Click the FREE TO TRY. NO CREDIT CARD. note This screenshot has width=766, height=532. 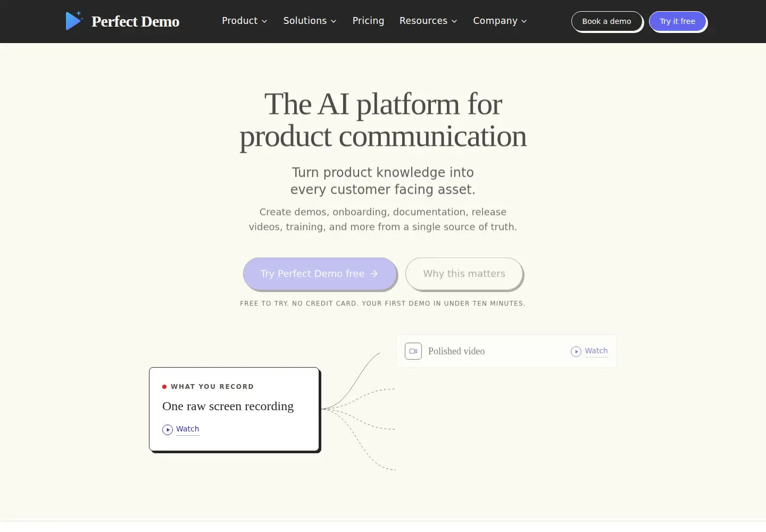click(x=383, y=303)
